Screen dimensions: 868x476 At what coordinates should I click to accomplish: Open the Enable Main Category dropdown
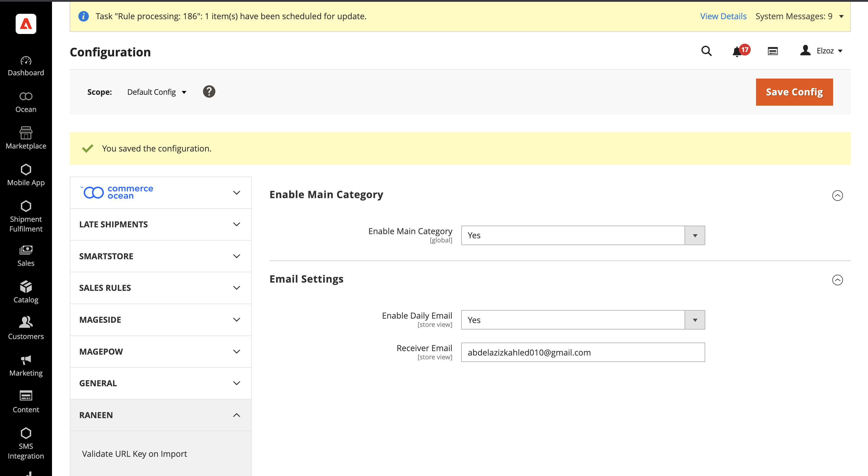[x=583, y=235]
